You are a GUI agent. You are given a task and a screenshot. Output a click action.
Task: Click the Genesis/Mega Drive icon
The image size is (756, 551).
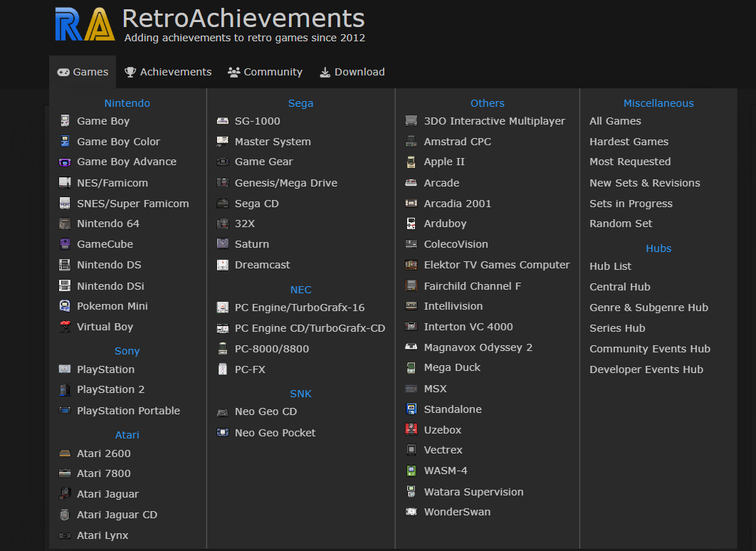pos(221,183)
